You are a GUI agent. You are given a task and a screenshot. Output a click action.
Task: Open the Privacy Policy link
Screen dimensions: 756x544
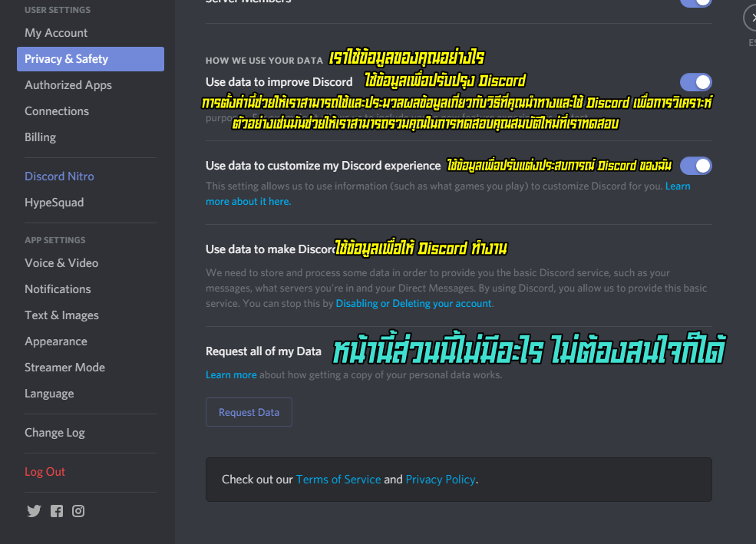pyautogui.click(x=441, y=480)
